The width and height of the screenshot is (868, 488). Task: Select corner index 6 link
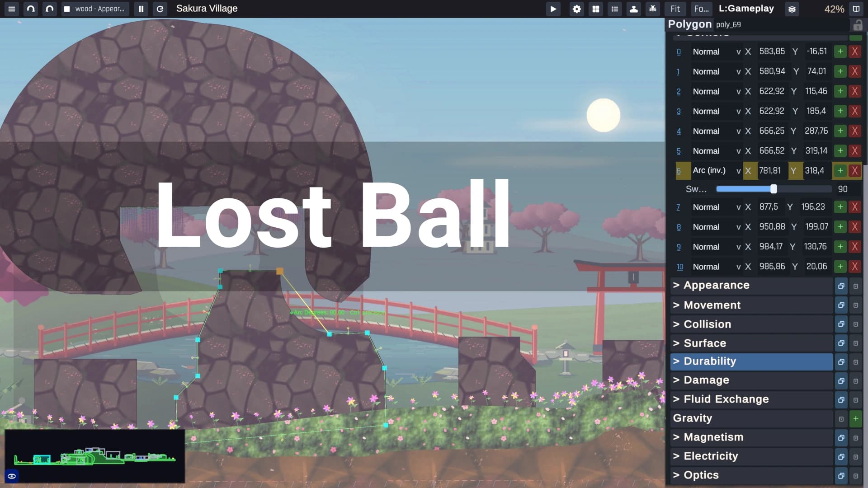pyautogui.click(x=679, y=171)
